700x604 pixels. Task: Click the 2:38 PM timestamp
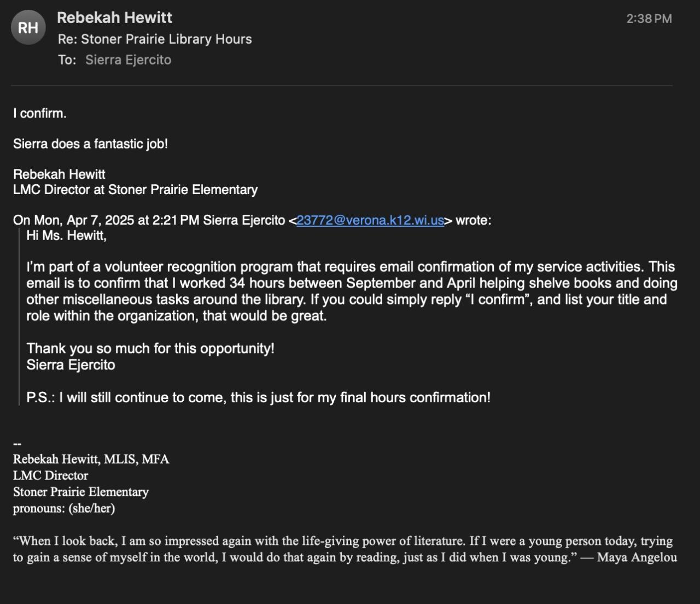[649, 19]
